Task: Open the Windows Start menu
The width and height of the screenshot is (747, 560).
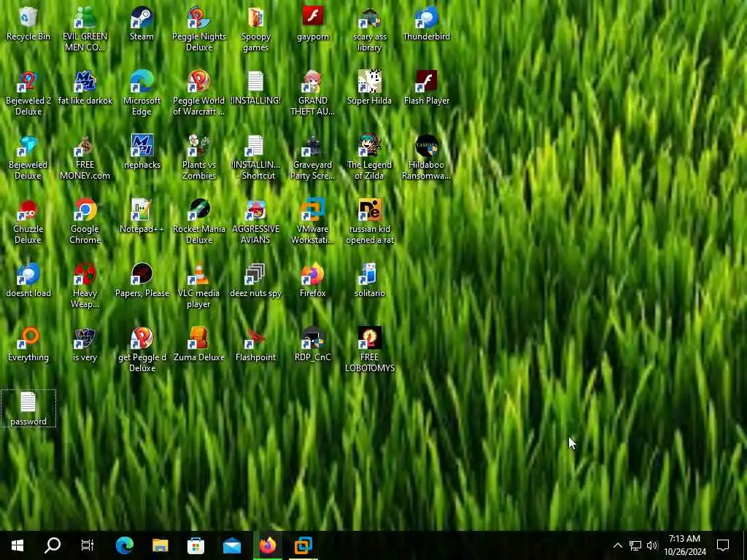Action: pos(18,545)
